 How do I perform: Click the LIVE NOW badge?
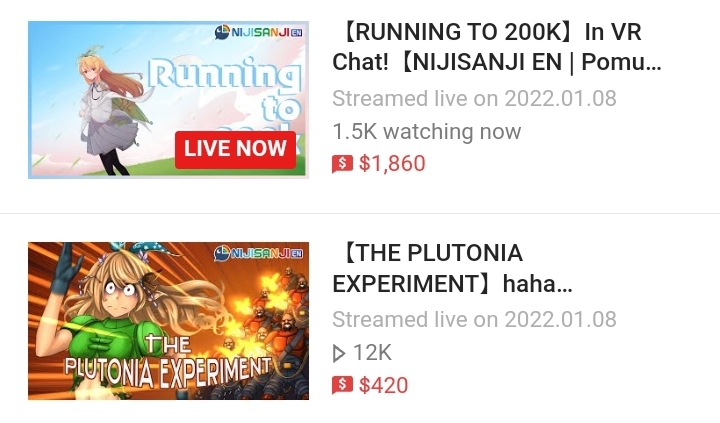235,149
